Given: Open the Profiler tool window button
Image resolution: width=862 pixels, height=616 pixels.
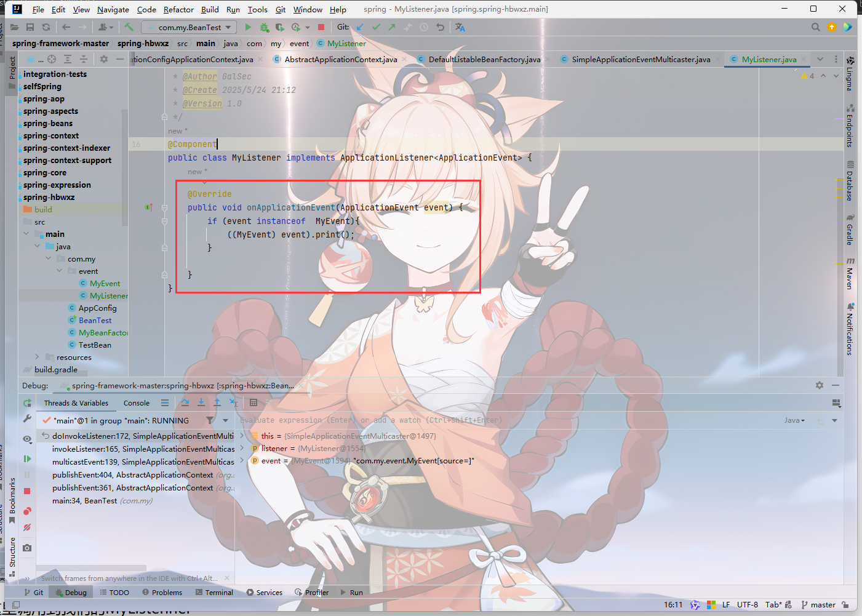Looking at the screenshot, I should coord(311,593).
